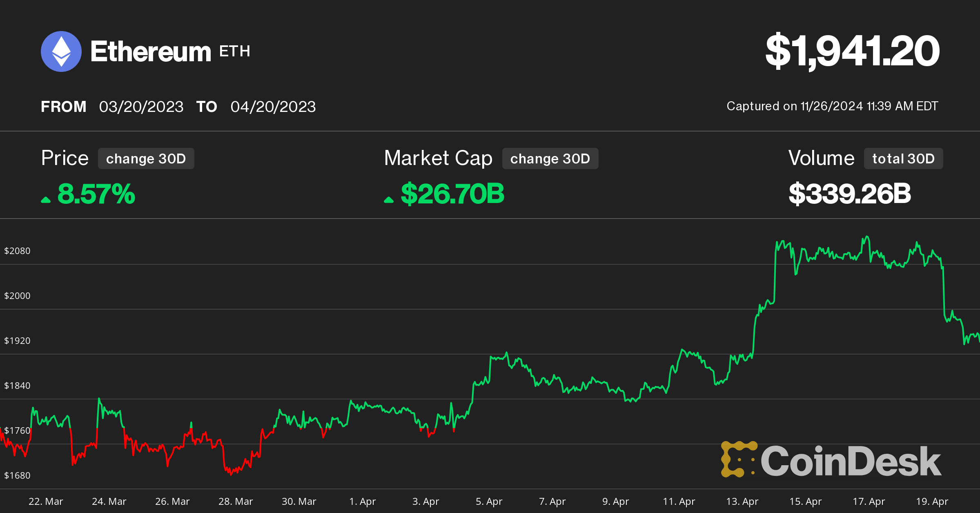Click the '8.57%' price change value
Viewport: 980px width, 513px height.
point(96,194)
